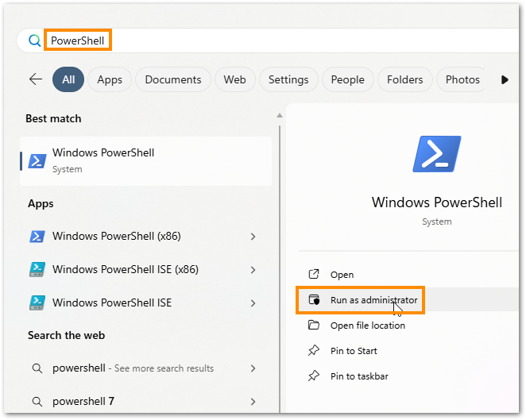Click the Windows PowerShell (x86) app icon
The image size is (526, 420).
click(37, 236)
